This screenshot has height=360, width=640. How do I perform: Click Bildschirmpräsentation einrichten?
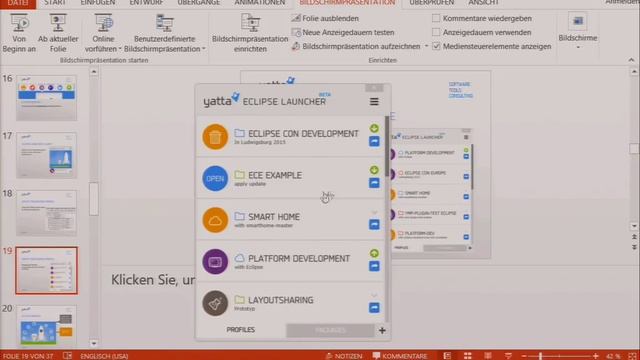250,33
